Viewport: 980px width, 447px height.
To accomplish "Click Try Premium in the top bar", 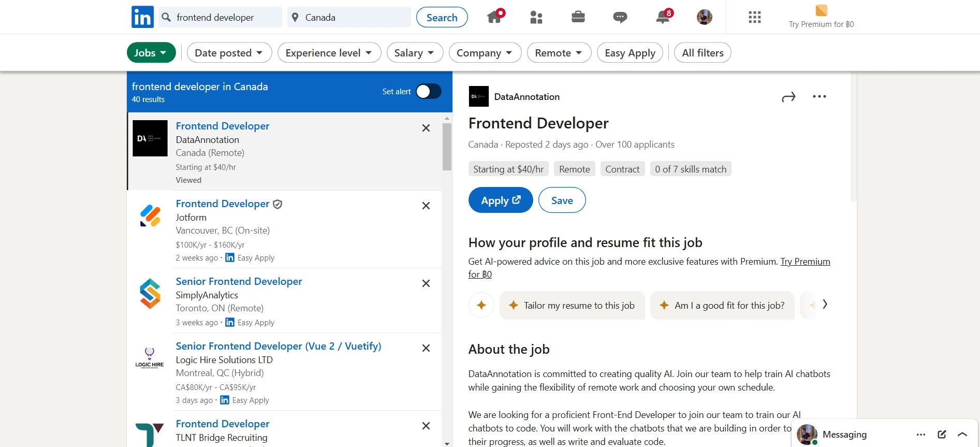I will [x=822, y=24].
